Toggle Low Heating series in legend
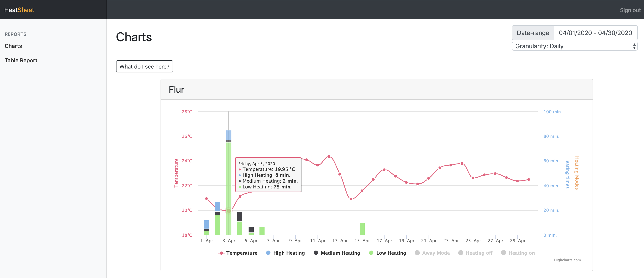Viewport: 644px width, 278px height. coord(387,253)
